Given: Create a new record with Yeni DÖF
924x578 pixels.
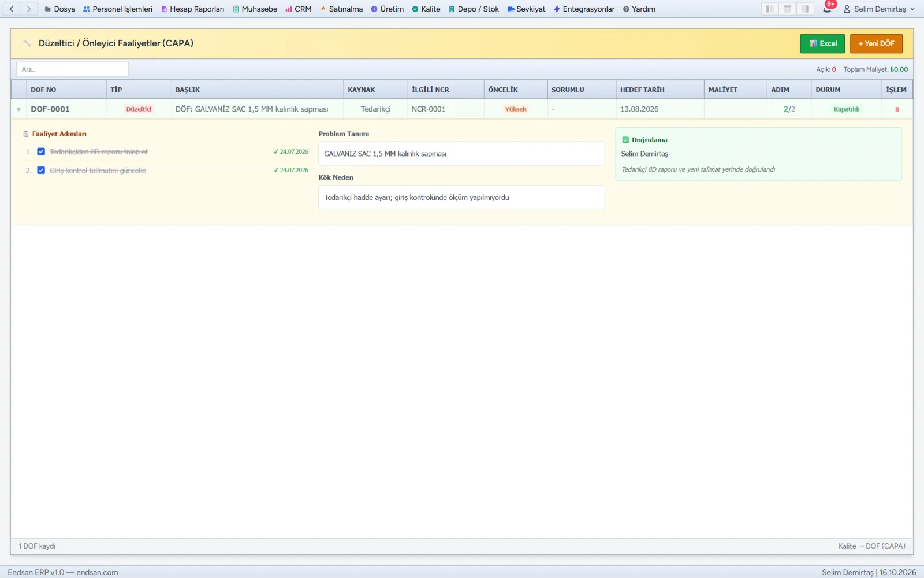Looking at the screenshot, I should [x=876, y=43].
